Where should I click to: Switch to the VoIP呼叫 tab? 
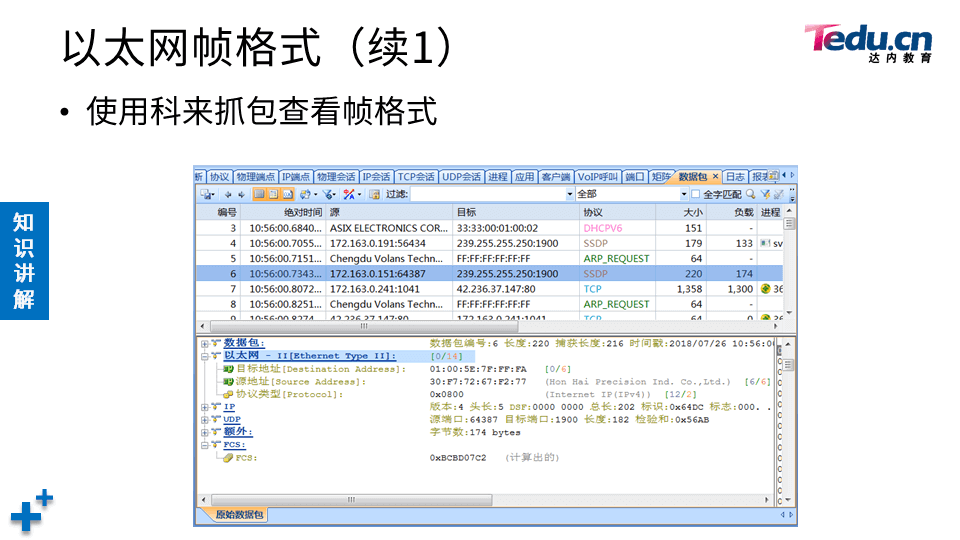pos(598,177)
